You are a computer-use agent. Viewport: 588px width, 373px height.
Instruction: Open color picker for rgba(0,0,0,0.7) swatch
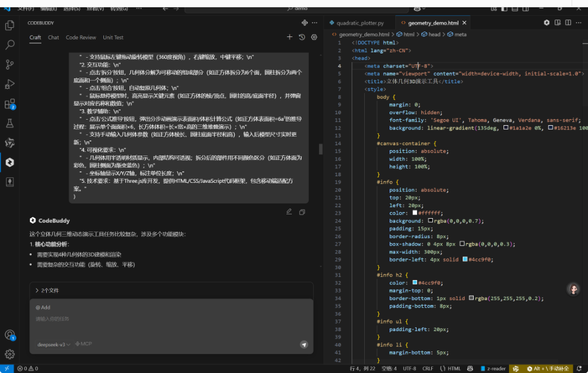[431, 221]
